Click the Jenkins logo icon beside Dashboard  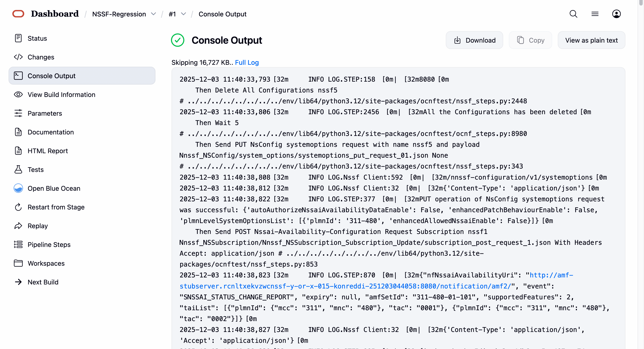click(x=18, y=14)
